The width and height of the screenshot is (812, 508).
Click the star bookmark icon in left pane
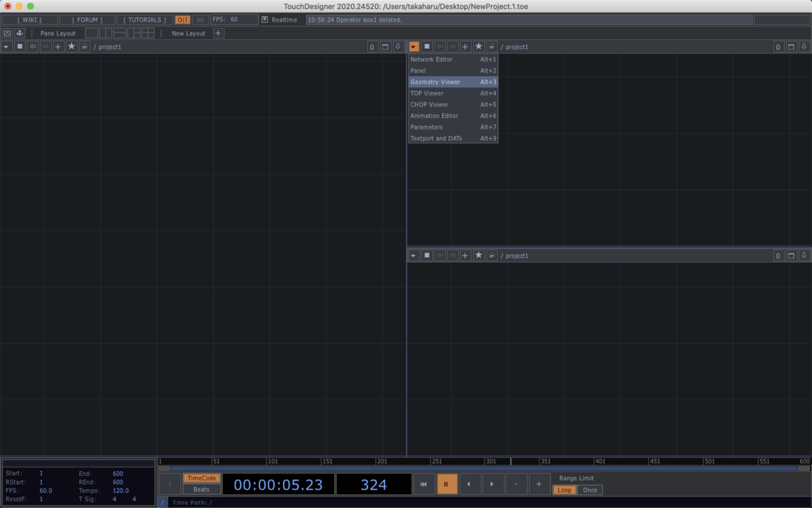[71, 47]
